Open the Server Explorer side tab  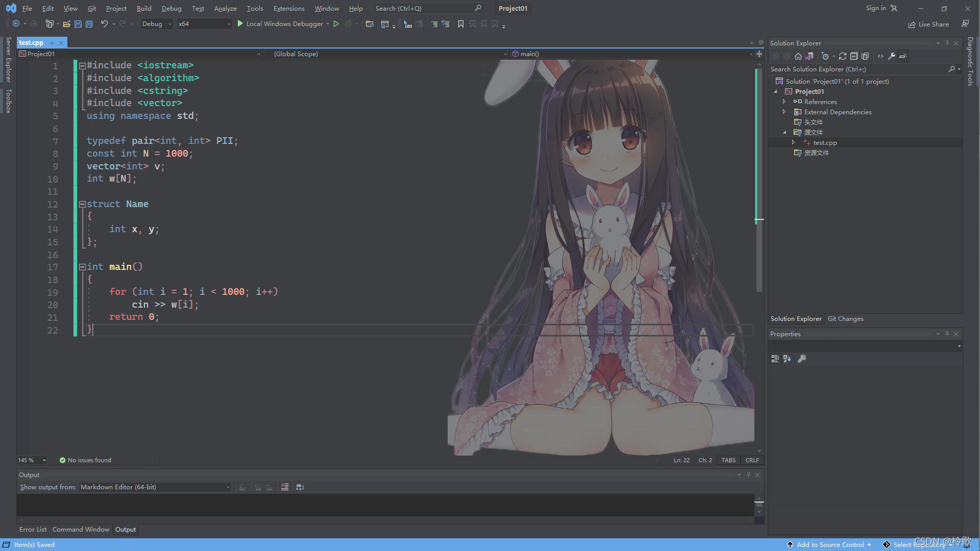tap(8, 59)
